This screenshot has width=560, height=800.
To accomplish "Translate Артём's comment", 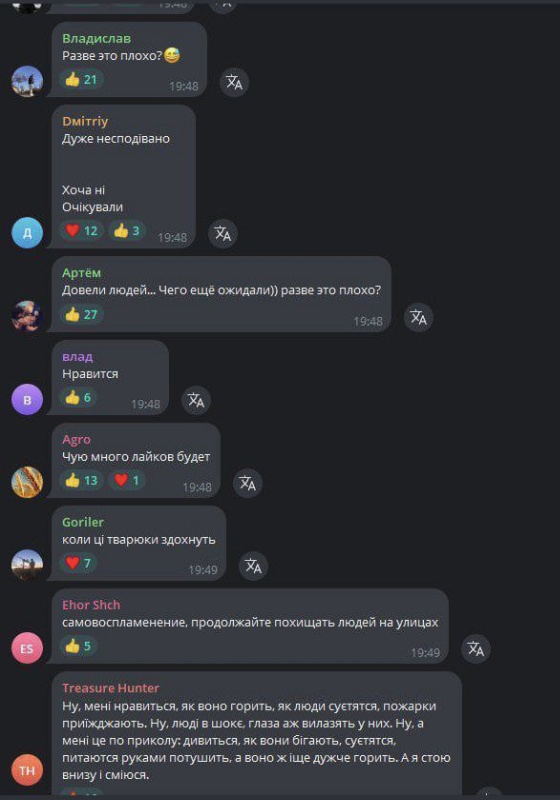I will [x=418, y=317].
